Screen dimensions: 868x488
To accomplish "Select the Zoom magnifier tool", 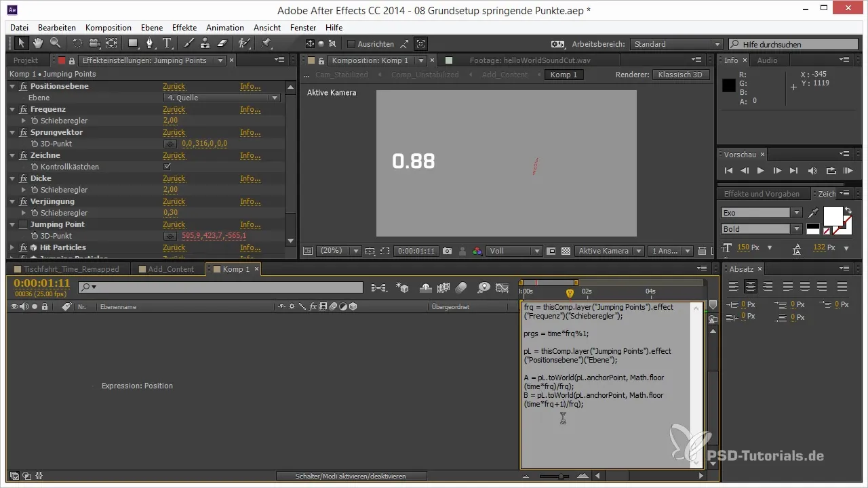I will (x=55, y=43).
